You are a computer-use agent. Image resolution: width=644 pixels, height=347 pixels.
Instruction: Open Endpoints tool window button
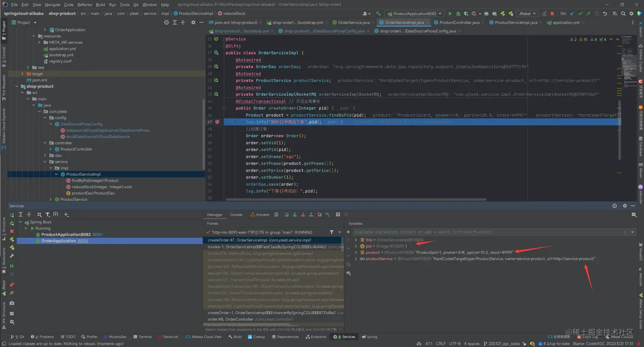[316, 337]
